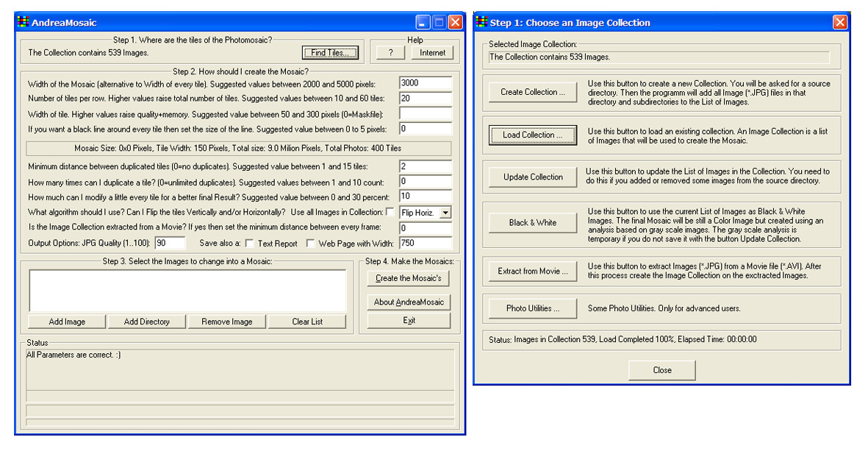Click the Exit button
Screen dimensions: 868x451
pos(409,320)
